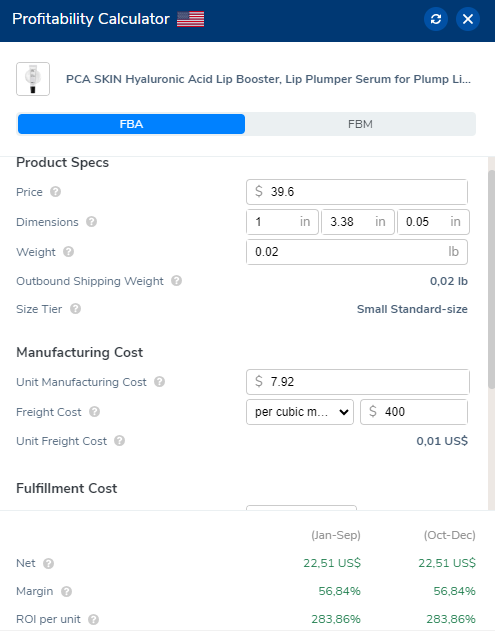This screenshot has height=631, width=495.
Task: Open the Outbound Shipping Weight help tooltip
Action: 176,281
